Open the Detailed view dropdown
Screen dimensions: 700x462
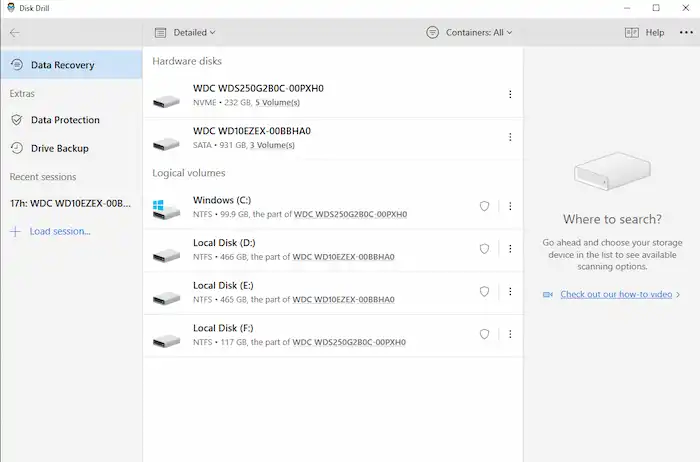[x=186, y=32]
